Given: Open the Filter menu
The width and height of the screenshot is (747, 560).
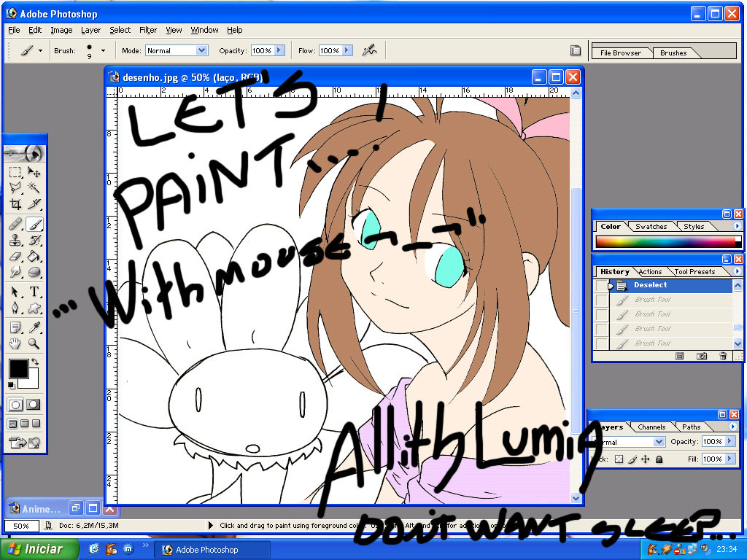Looking at the screenshot, I should coord(148,30).
